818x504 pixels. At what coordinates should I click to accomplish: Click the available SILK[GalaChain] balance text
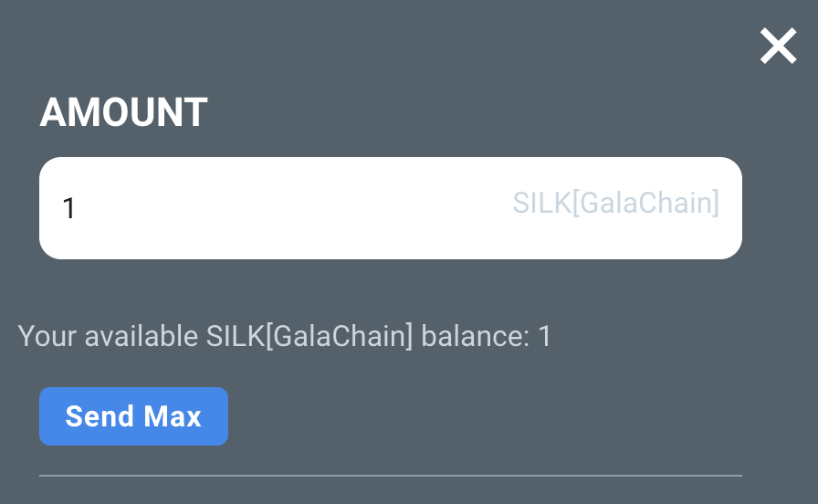click(x=284, y=336)
